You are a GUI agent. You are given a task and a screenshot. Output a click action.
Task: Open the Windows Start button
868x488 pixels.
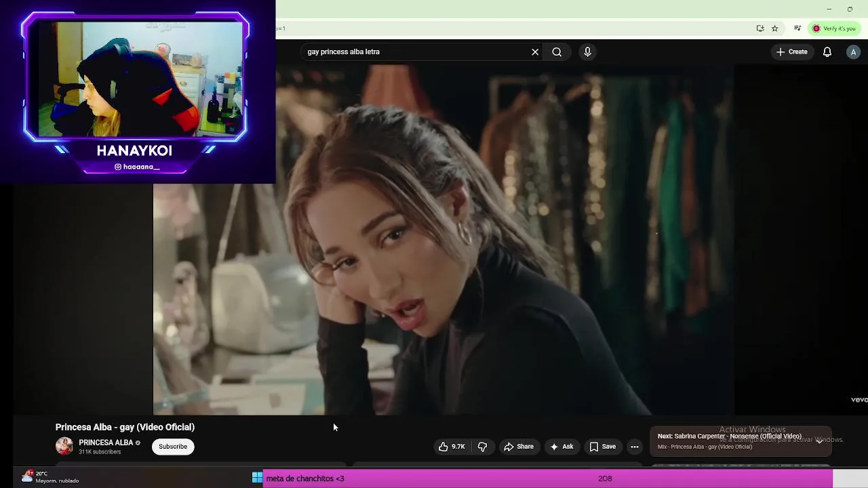257,478
